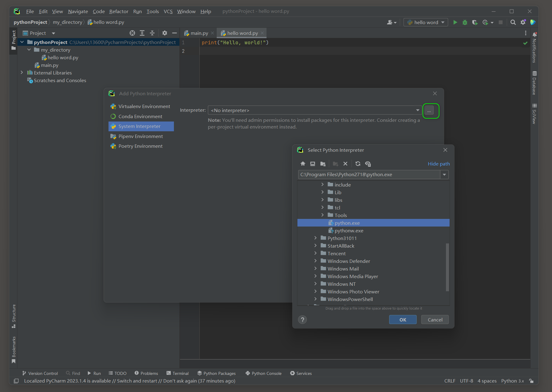Refresh the file chooser tree

tap(358, 164)
